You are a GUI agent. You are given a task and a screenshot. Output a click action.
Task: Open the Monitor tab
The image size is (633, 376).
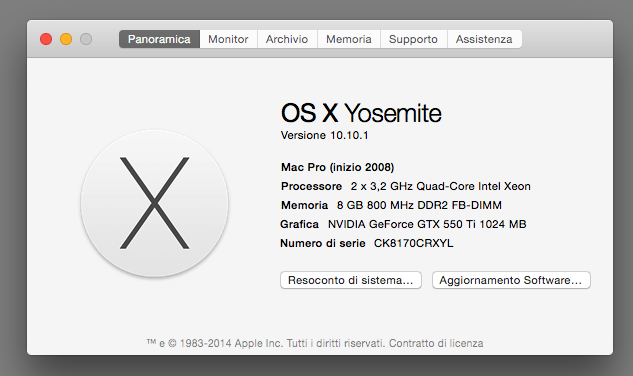tap(228, 39)
